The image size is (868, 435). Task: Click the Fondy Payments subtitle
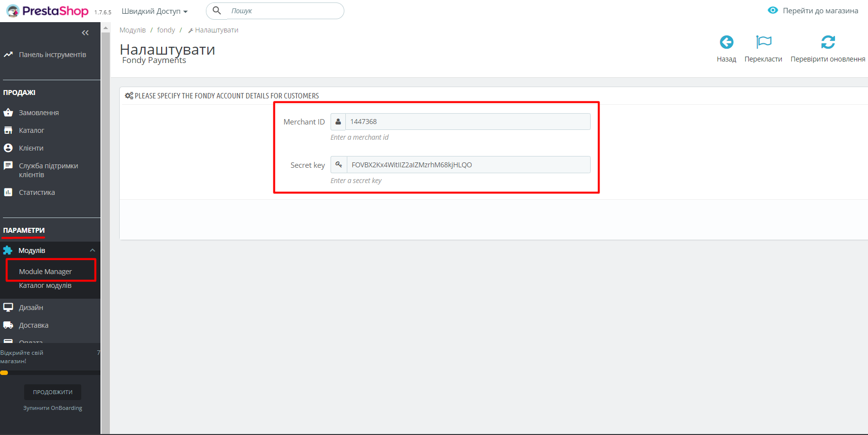point(154,60)
